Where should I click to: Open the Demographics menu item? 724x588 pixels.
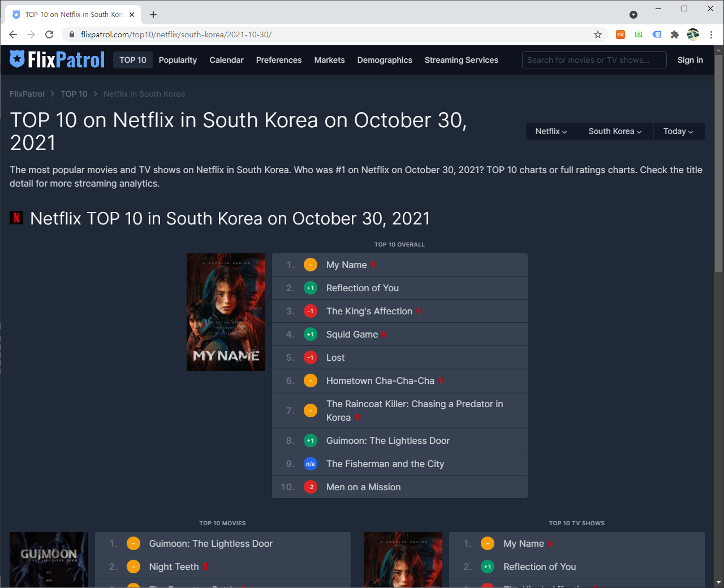pyautogui.click(x=385, y=60)
